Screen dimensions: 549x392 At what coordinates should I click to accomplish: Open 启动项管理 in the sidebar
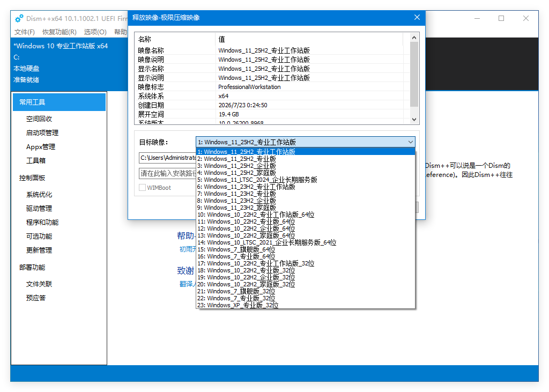tap(42, 133)
